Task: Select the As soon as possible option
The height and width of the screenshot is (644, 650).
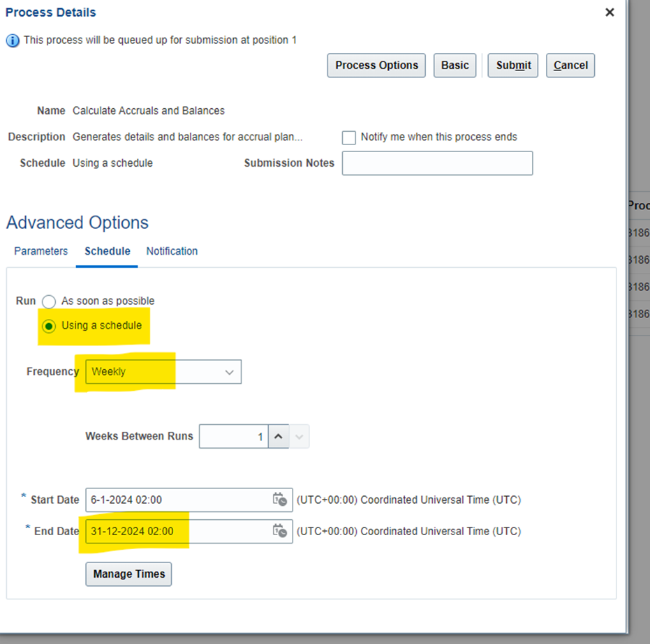Action: point(48,301)
